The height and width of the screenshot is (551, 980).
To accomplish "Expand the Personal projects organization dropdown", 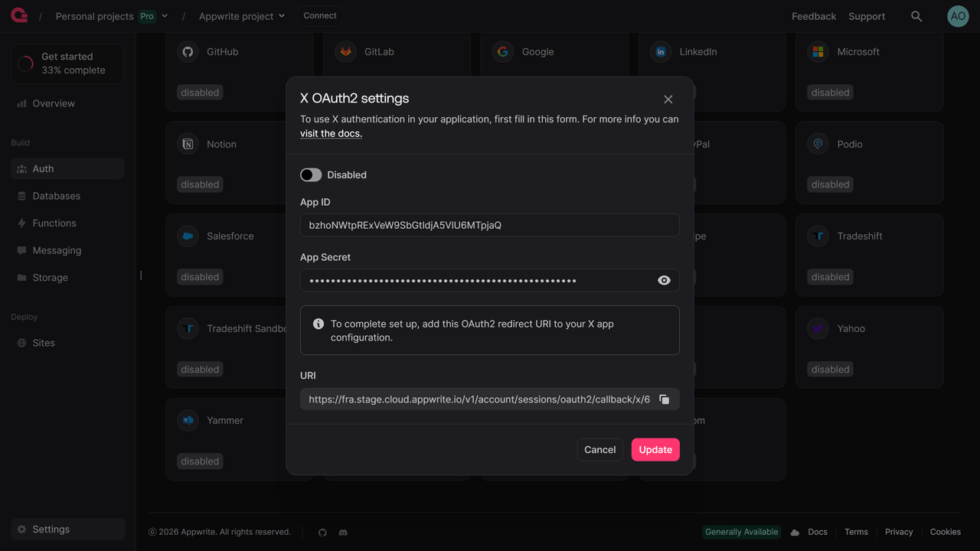I will (x=165, y=16).
